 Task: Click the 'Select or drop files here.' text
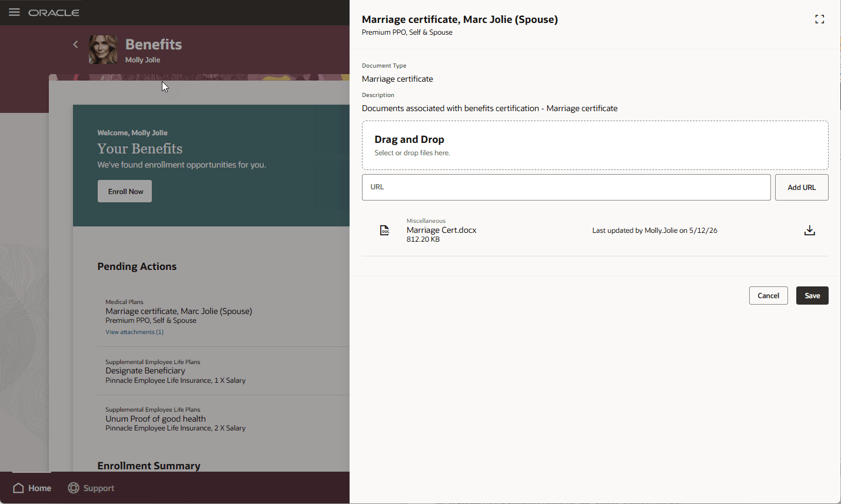(x=412, y=153)
